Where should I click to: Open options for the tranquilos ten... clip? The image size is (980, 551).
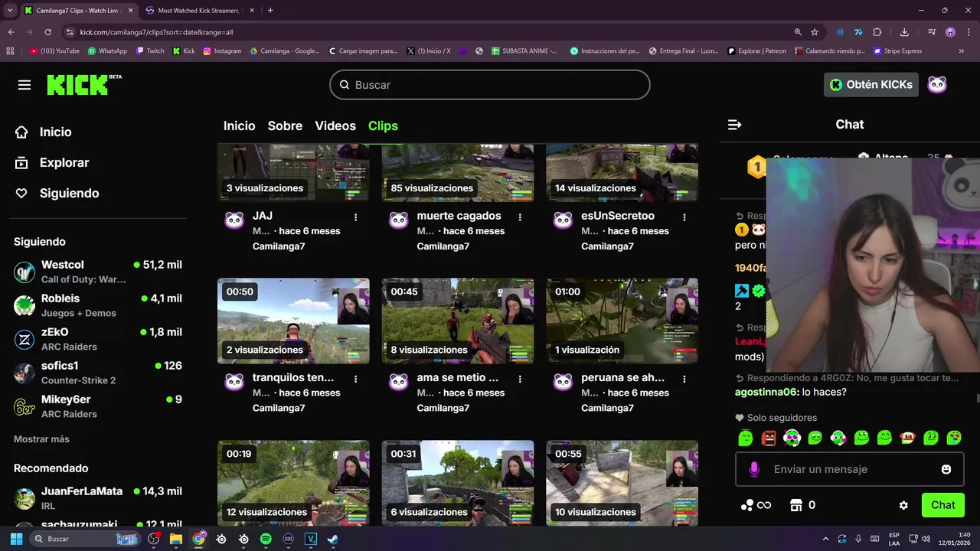coord(355,379)
